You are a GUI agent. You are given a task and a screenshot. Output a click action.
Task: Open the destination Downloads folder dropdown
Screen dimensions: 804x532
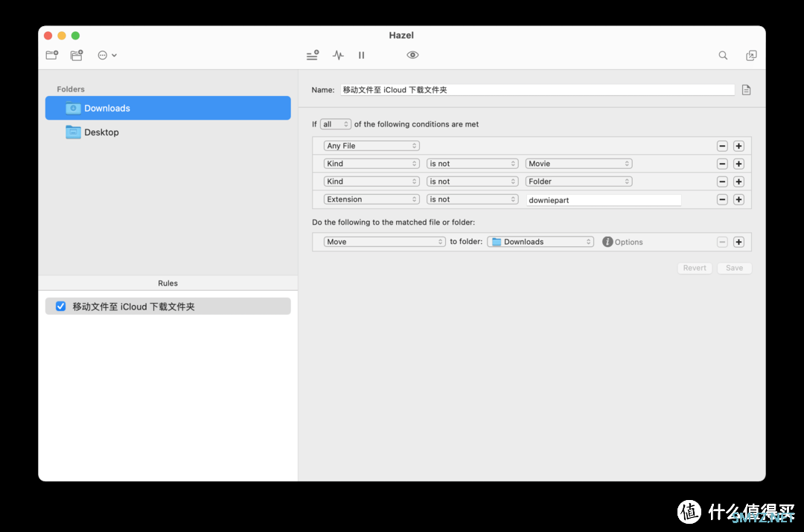tap(540, 242)
